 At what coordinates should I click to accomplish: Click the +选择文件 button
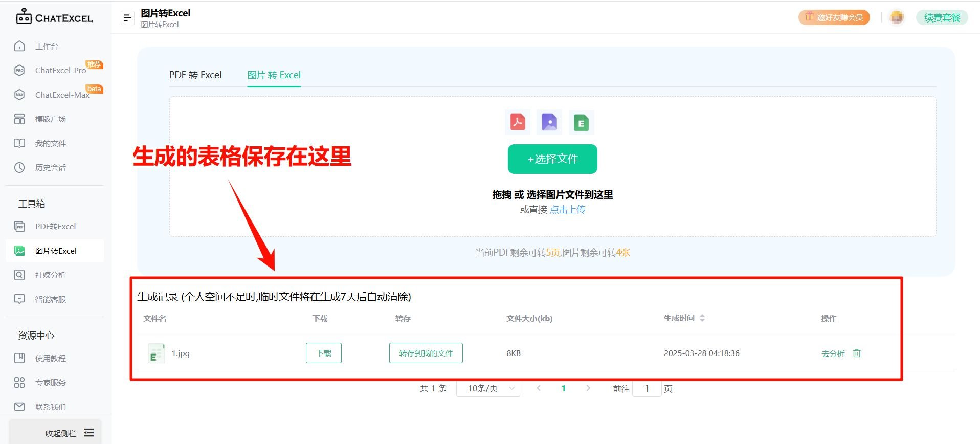point(552,159)
